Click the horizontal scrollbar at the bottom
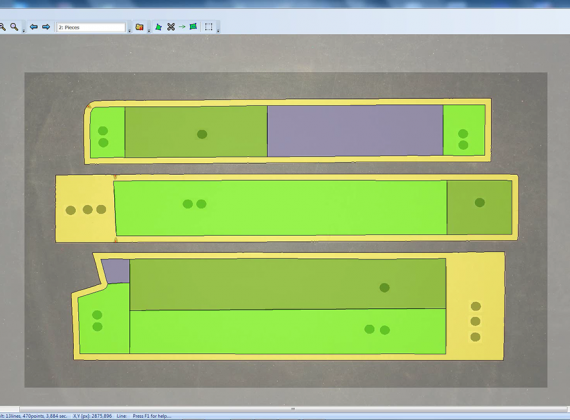Image resolution: width=570 pixels, height=420 pixels. (x=293, y=409)
